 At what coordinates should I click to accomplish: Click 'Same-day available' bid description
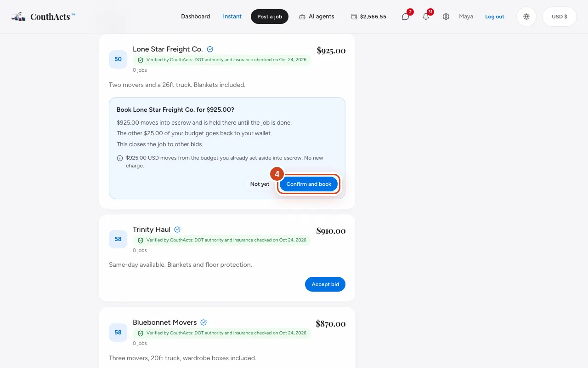(x=181, y=265)
